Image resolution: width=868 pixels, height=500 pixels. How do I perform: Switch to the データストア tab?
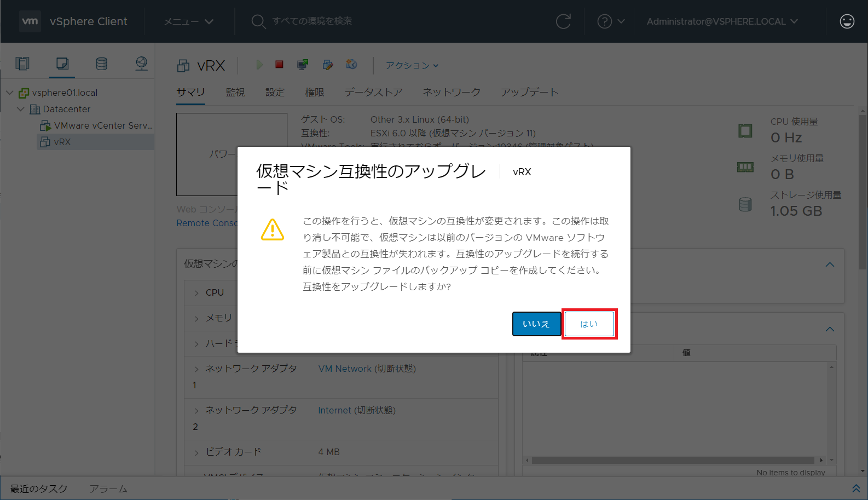(x=373, y=92)
